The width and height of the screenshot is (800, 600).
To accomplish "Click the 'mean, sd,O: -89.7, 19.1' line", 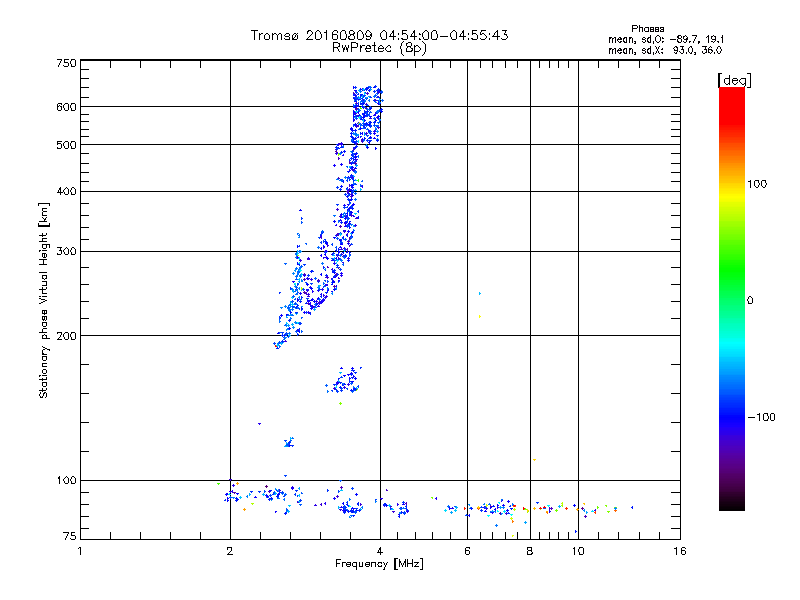I will pyautogui.click(x=666, y=40).
